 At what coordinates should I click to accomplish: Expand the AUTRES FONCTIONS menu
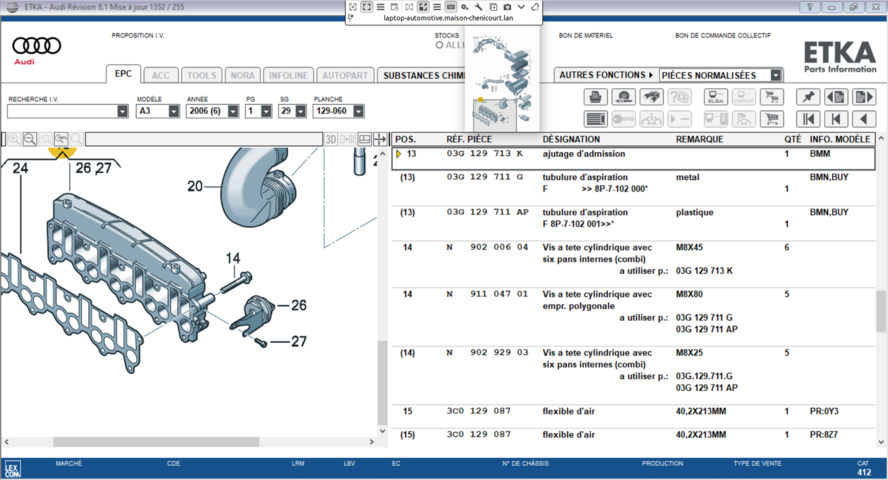pyautogui.click(x=606, y=75)
